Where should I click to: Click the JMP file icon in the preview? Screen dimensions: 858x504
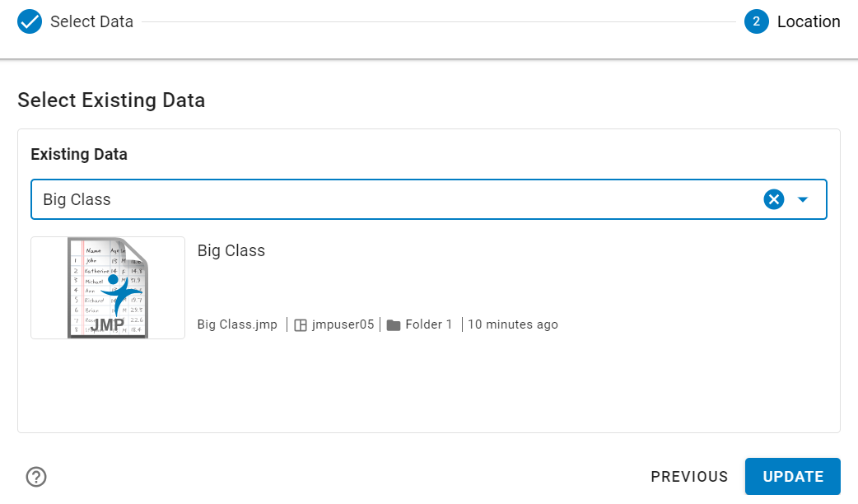[107, 287]
